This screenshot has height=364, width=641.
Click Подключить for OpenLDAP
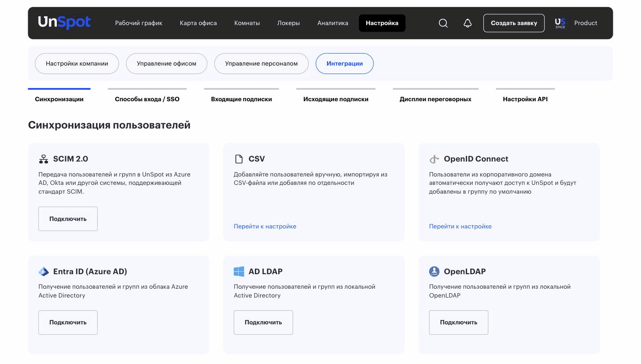coord(459,322)
